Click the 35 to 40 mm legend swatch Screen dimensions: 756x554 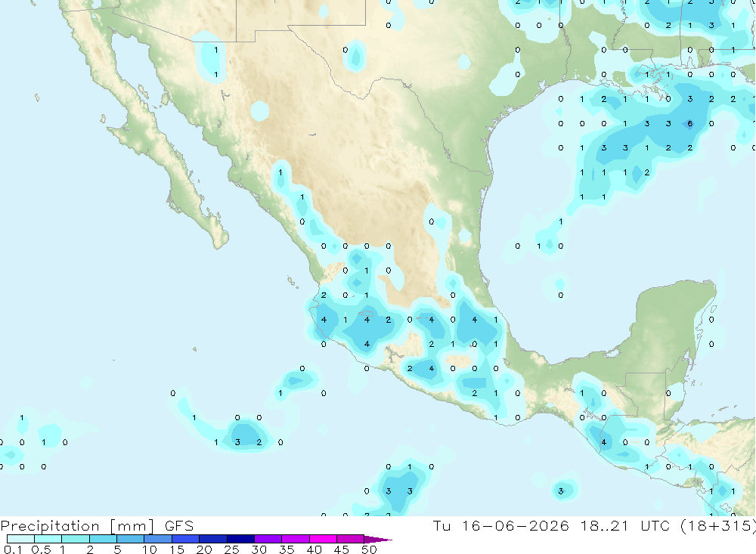[296, 539]
